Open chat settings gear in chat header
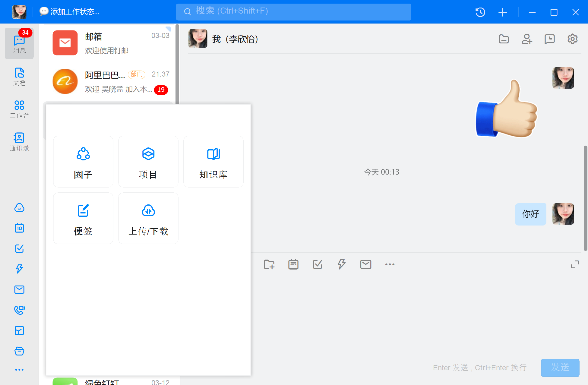This screenshot has height=385, width=588. tap(572, 39)
